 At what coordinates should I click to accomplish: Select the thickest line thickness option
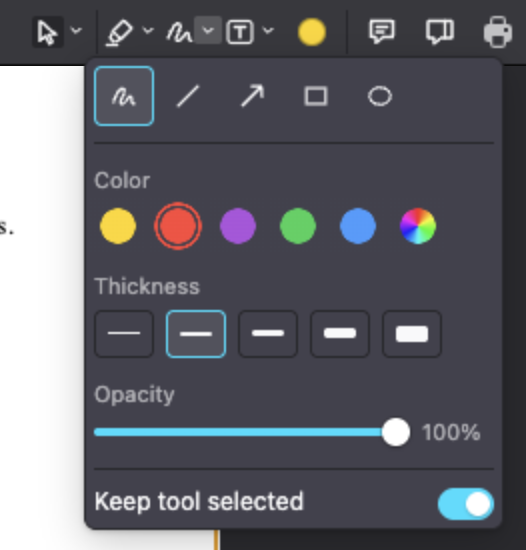[412, 334]
